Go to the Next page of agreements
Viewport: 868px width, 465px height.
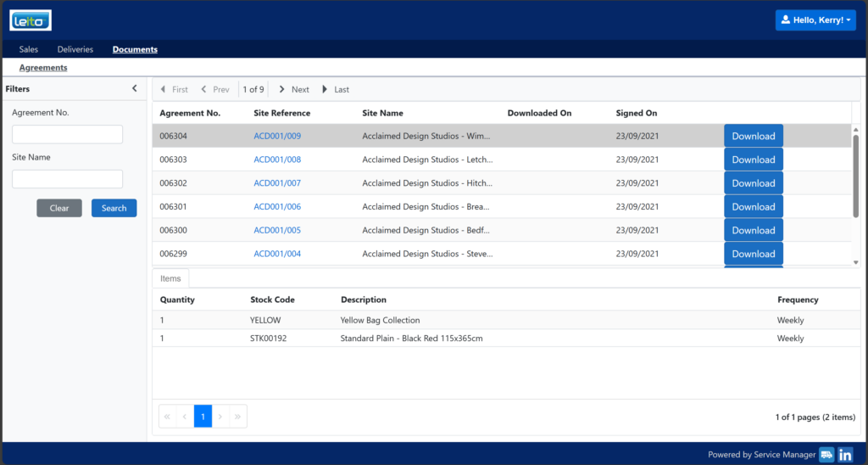[x=294, y=89]
